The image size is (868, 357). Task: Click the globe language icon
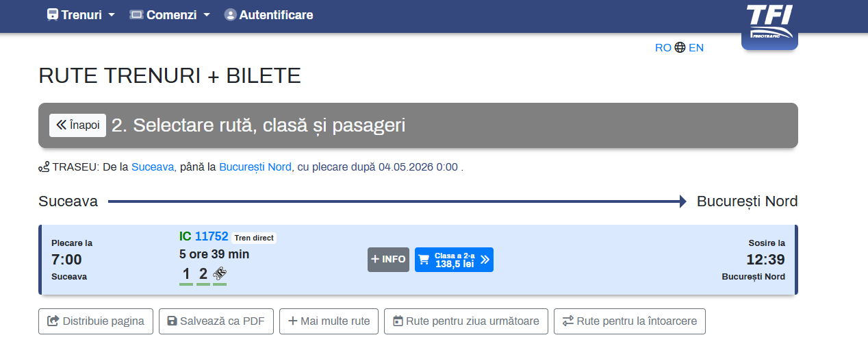(x=680, y=48)
